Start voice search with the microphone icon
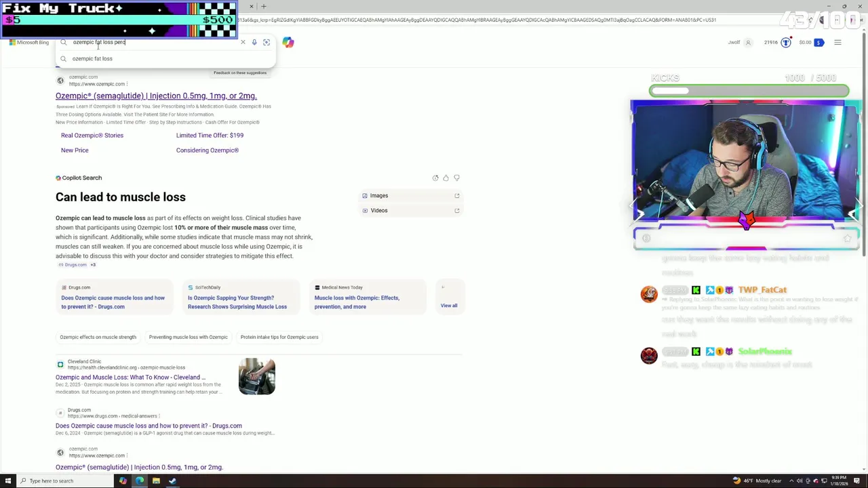Image resolution: width=868 pixels, height=488 pixels. [254, 42]
